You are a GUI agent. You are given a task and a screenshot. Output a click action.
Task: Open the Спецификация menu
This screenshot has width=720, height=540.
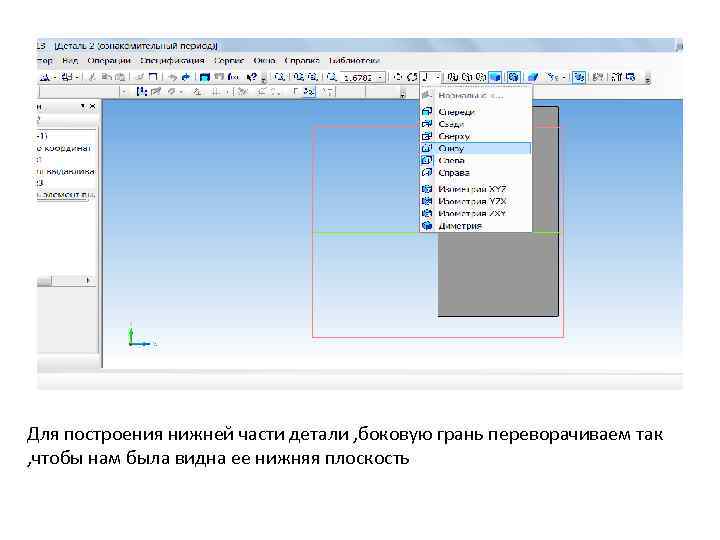pyautogui.click(x=172, y=61)
